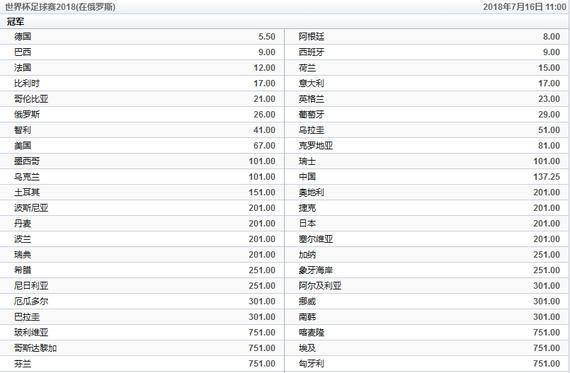Click the 奥地利 team name
This screenshot has height=373, width=570.
coord(311,192)
